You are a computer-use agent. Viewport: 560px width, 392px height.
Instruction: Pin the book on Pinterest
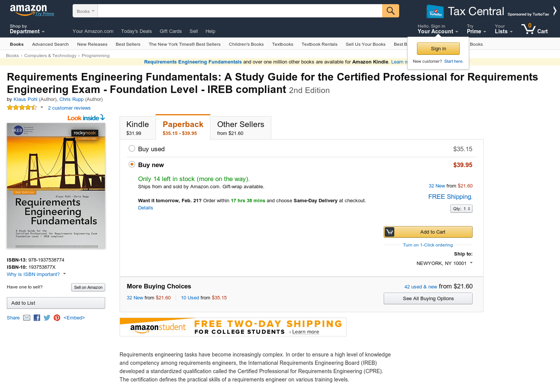pos(57,318)
